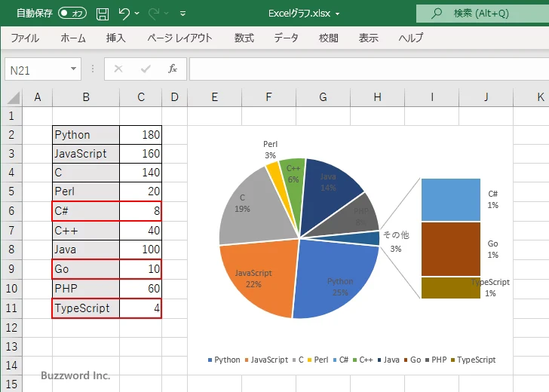Select the cell containing TypeScript
This screenshot has width=549, height=392.
click(x=86, y=308)
